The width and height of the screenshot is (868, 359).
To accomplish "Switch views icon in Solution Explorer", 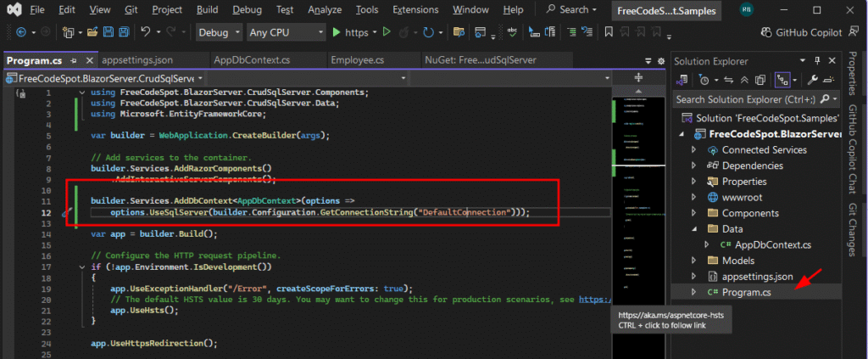I will point(682,81).
